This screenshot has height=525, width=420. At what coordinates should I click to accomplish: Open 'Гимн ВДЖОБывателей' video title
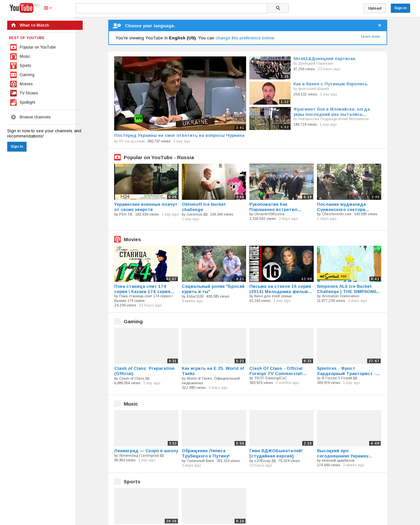point(276,453)
